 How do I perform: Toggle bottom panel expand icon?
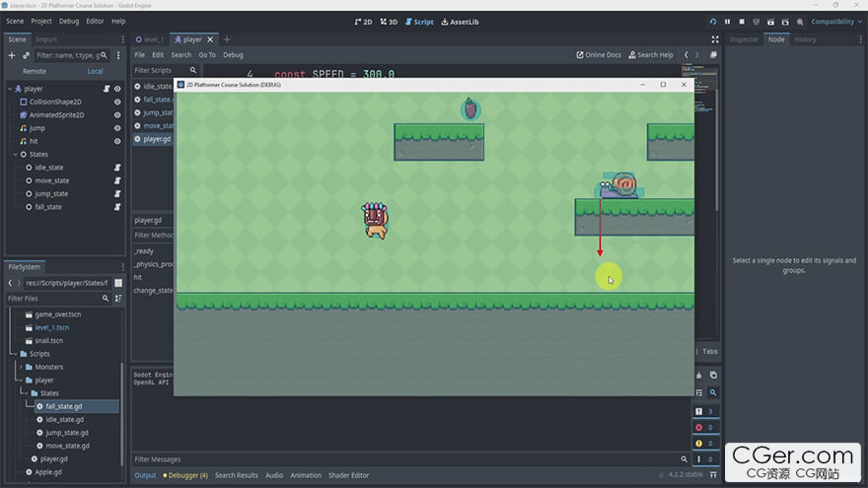(713, 475)
